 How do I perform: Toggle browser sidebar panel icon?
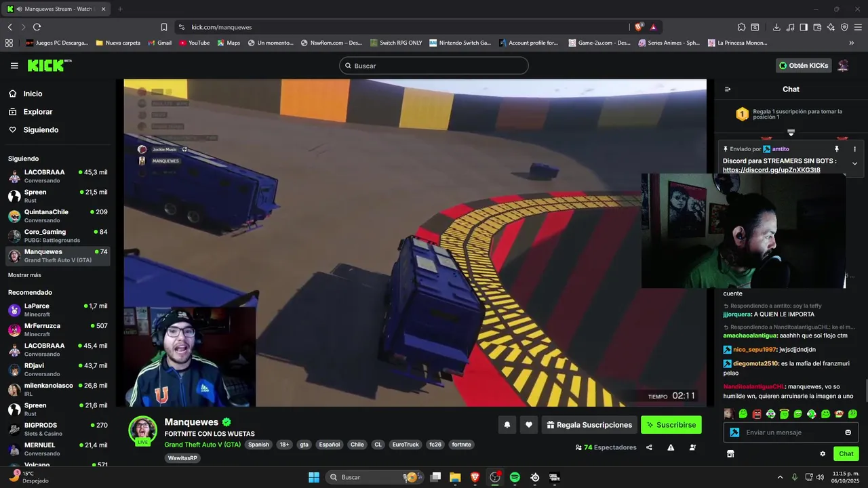(804, 27)
